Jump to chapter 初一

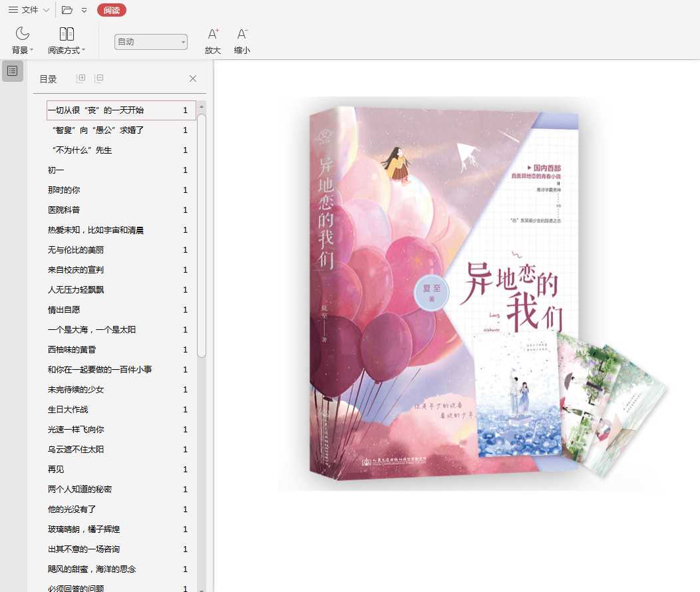click(121, 170)
